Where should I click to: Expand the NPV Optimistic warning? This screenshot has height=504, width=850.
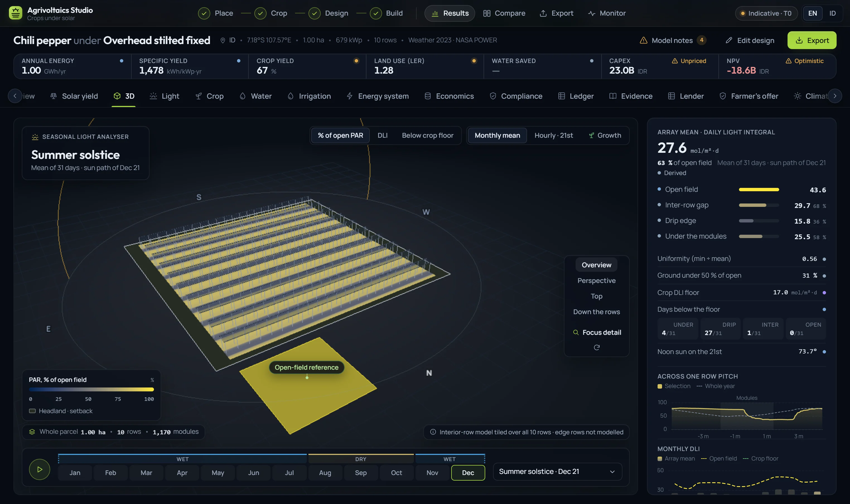point(804,61)
